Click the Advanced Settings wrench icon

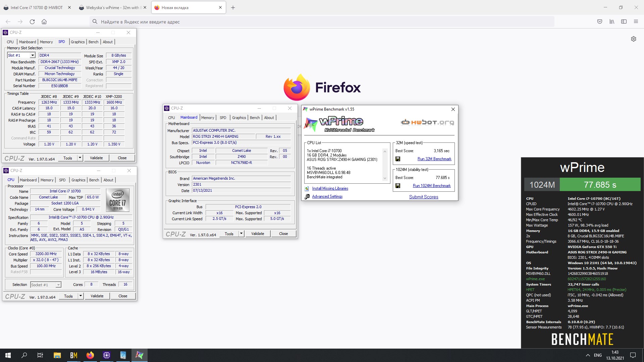coord(307,197)
